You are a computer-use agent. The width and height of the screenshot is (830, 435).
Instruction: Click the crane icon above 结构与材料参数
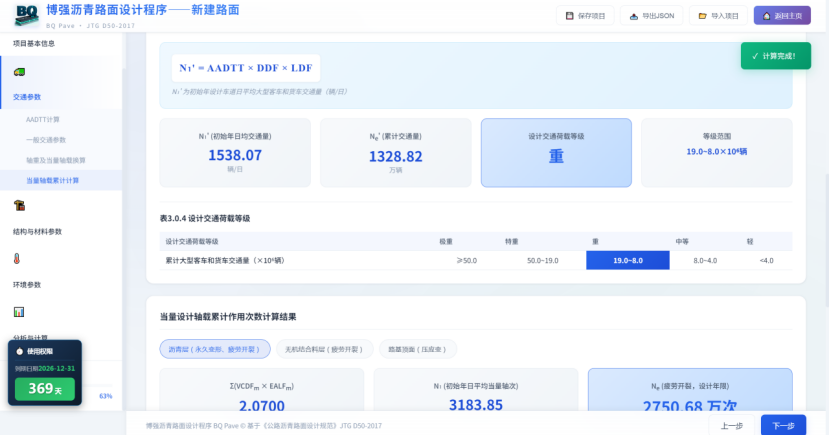tap(20, 205)
